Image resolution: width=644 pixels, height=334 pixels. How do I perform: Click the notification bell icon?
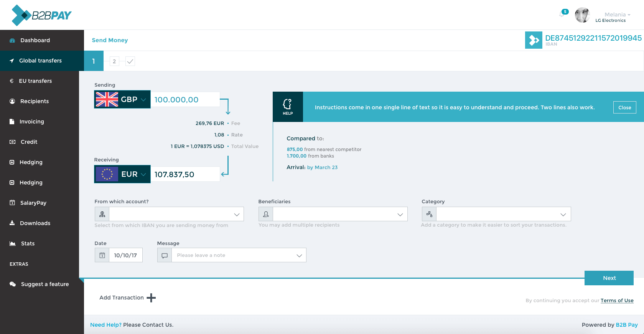pos(563,14)
